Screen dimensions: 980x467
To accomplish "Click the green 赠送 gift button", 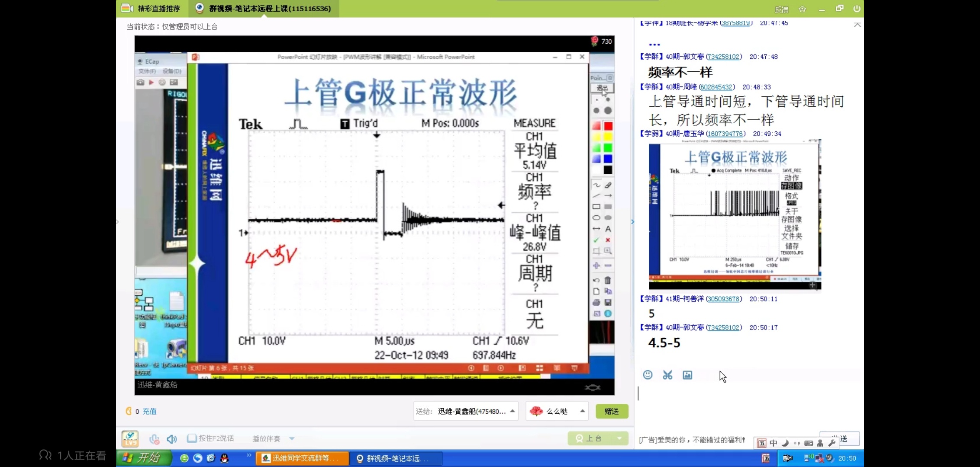I will [611, 411].
